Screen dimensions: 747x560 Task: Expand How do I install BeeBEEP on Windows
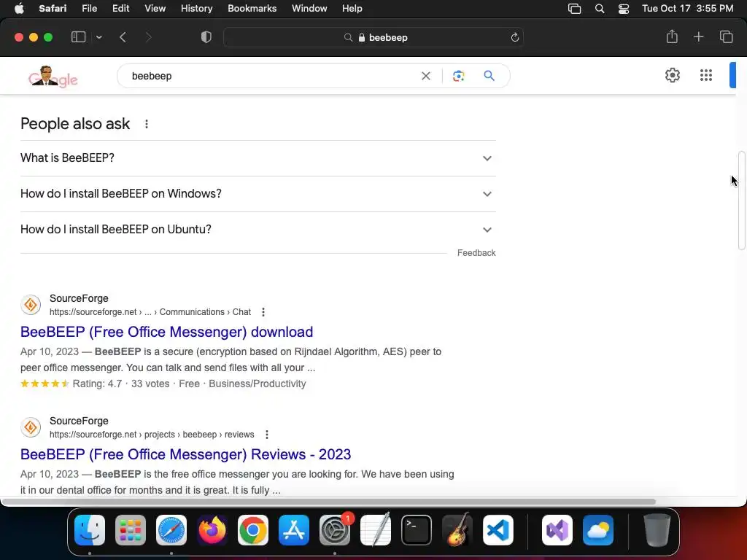click(258, 194)
